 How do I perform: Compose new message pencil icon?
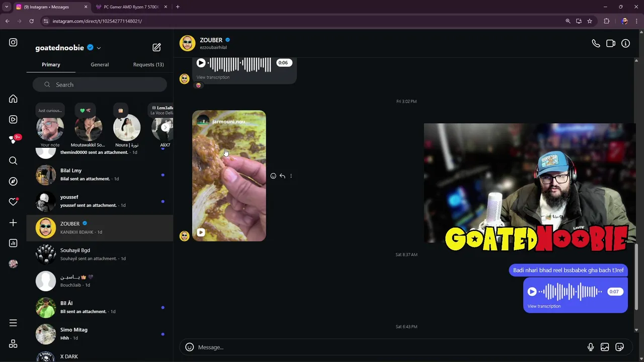click(156, 47)
